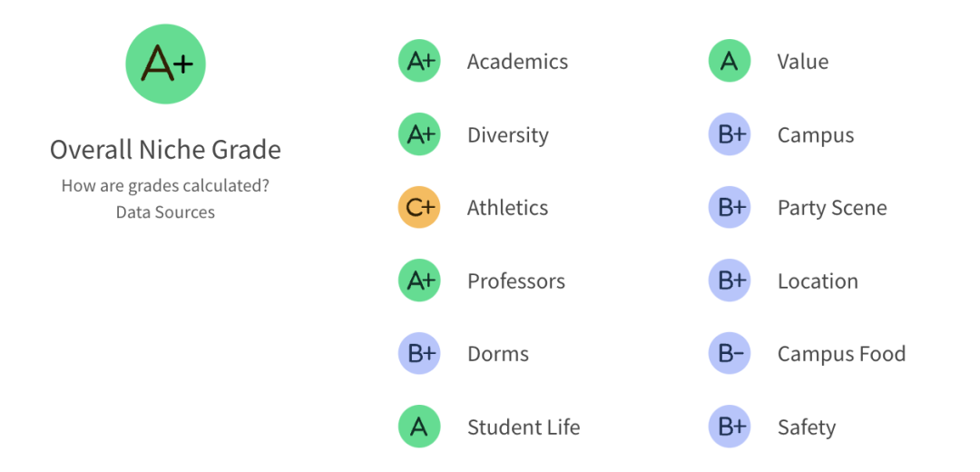Click the A+ badge beside Academics
This screenshot has width=980, height=472.
pos(419,61)
